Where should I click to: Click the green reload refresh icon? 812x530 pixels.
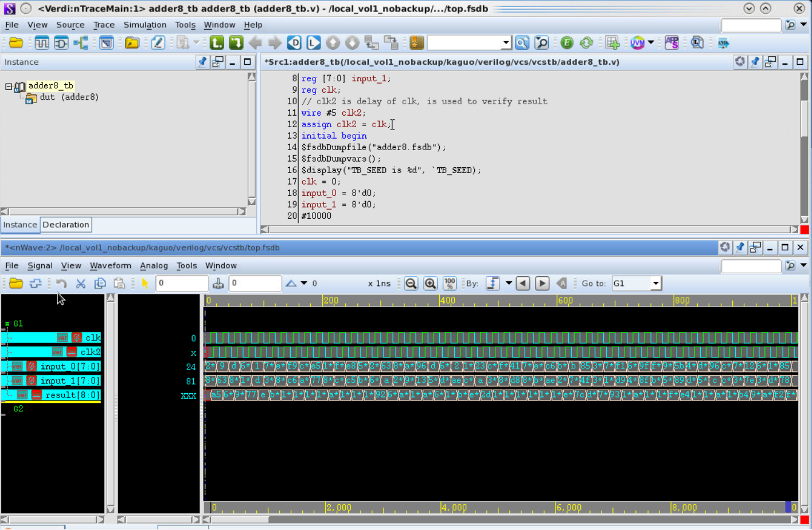[586, 43]
